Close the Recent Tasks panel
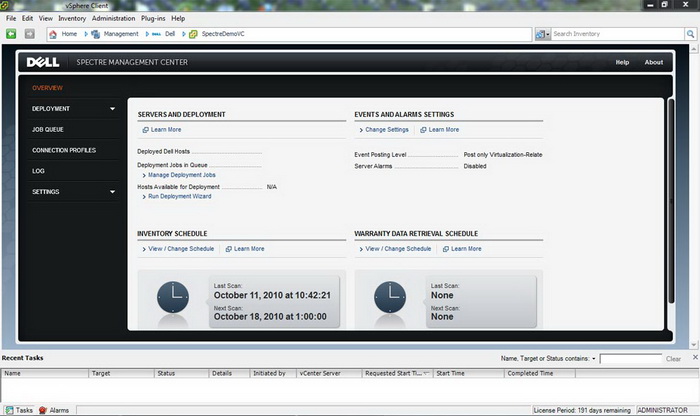 [695, 357]
